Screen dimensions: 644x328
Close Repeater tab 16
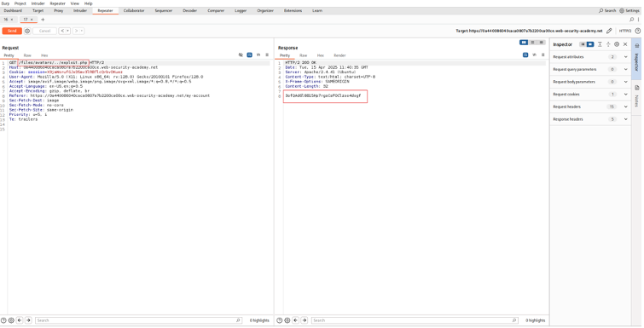pyautogui.click(x=11, y=20)
